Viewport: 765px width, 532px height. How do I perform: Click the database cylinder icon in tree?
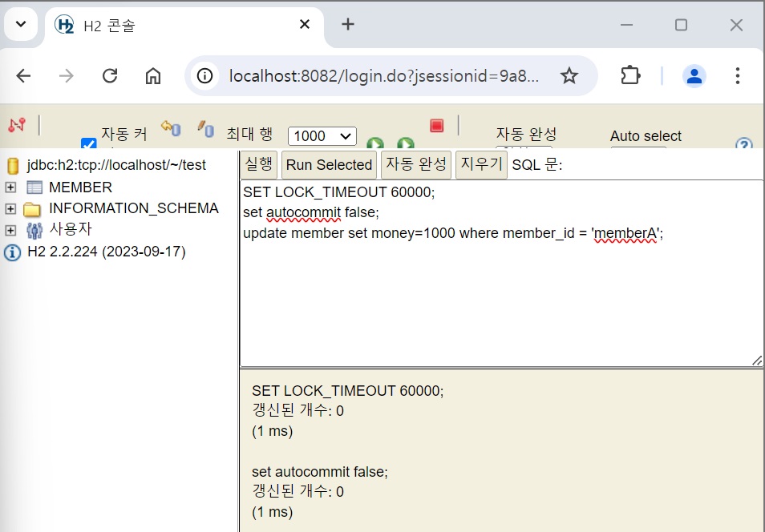[x=13, y=166]
